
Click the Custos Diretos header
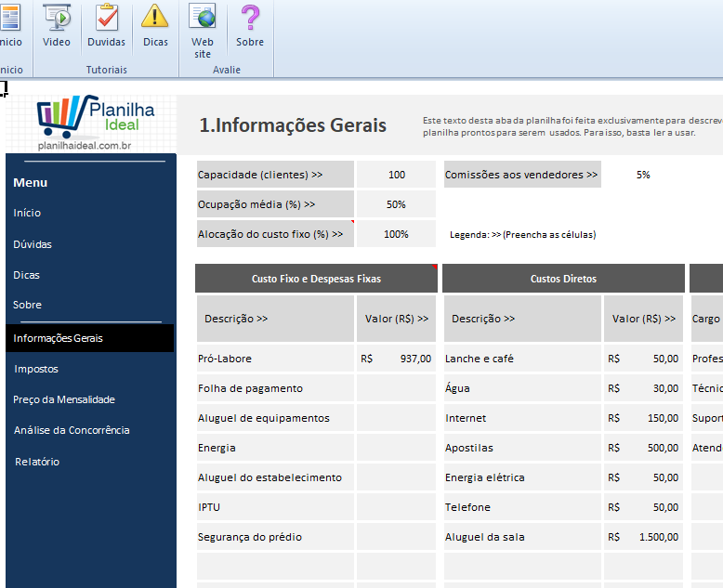coord(563,279)
